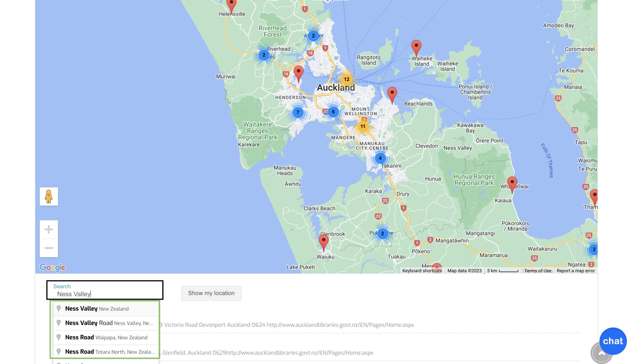Click the blue 4 cluster near Takanini
The width and height of the screenshot is (636, 364).
pyautogui.click(x=380, y=158)
